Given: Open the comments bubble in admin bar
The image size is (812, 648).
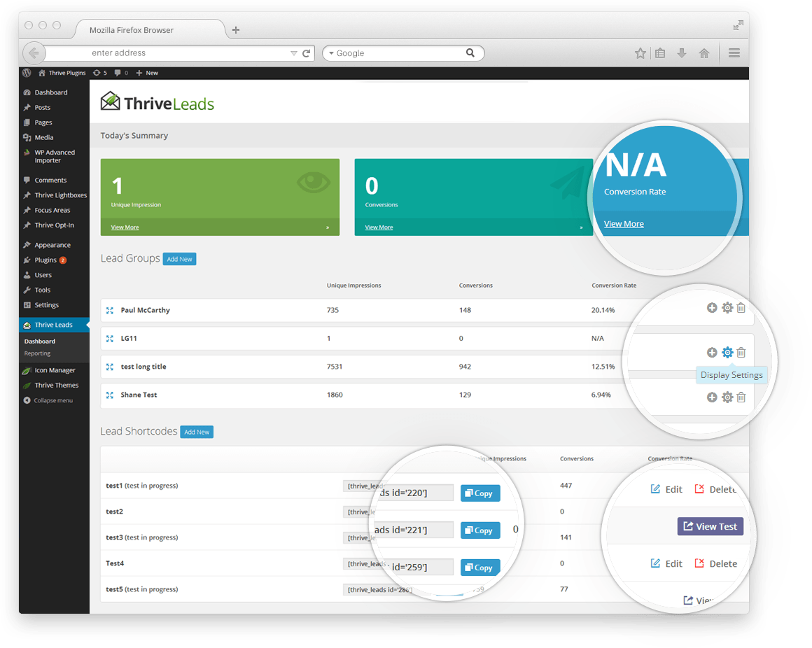Looking at the screenshot, I should [121, 73].
